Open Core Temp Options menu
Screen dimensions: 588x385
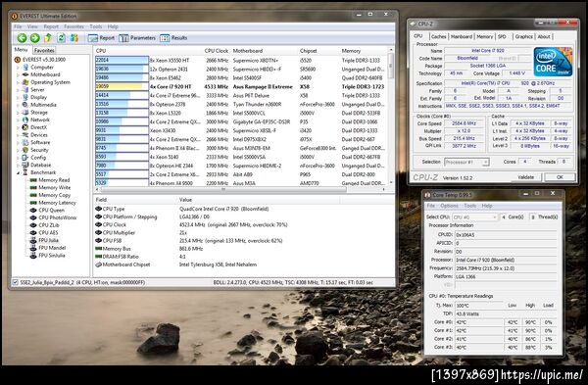tap(449, 206)
